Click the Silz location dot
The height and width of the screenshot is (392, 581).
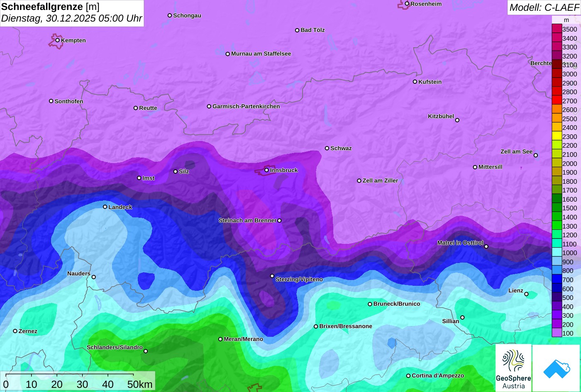tap(176, 171)
